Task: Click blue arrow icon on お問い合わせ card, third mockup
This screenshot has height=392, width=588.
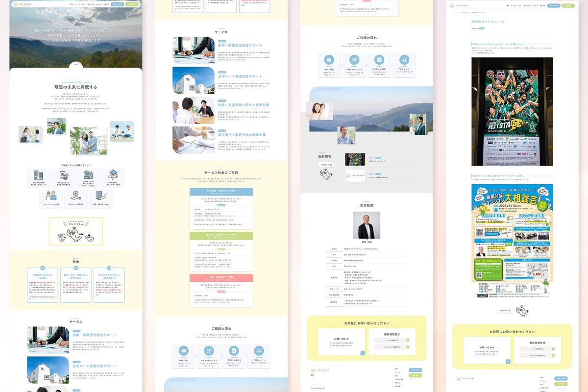Action: click(363, 353)
